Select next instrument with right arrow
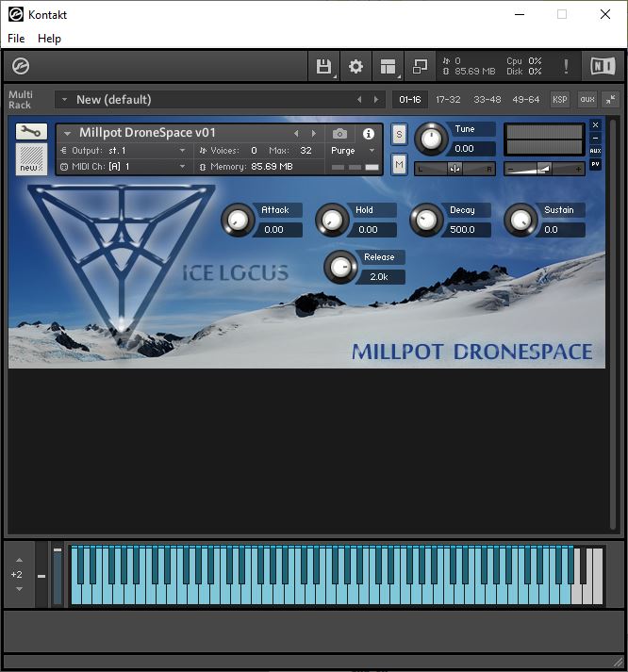Viewport: 628px width, 672px height. [314, 134]
